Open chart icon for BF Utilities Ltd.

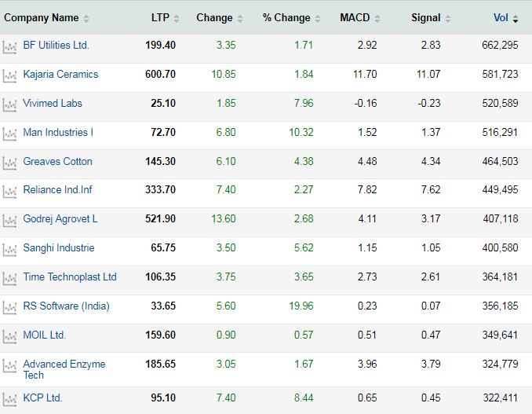(x=9, y=47)
